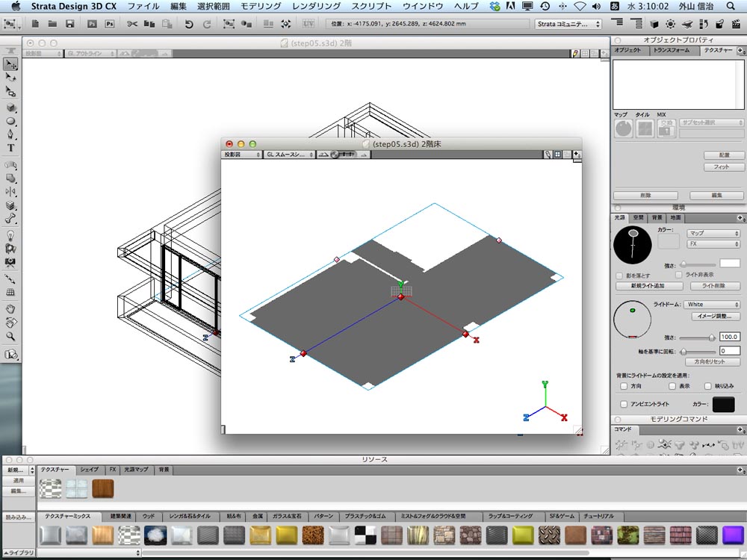Open the モデリング menu

pos(261,6)
